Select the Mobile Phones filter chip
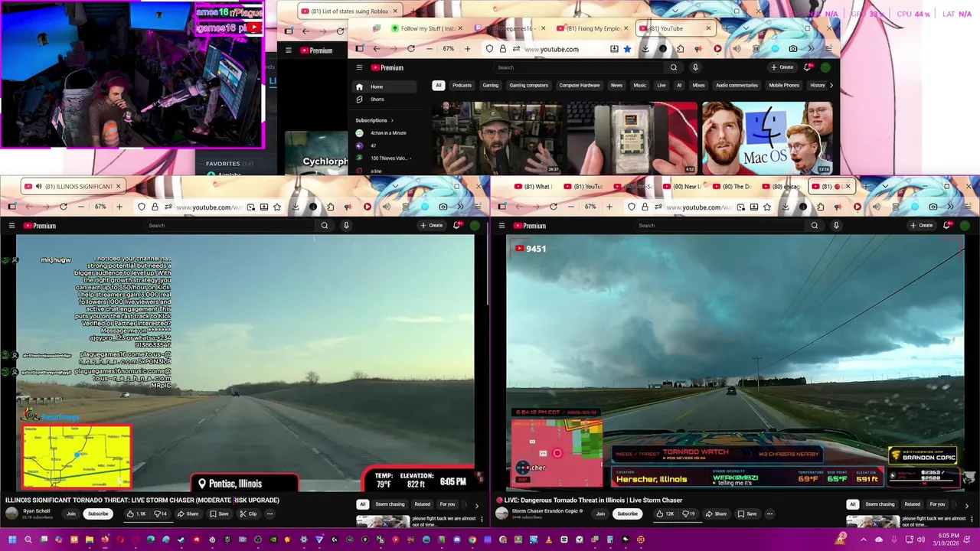This screenshot has width=980, height=551. pyautogui.click(x=783, y=85)
